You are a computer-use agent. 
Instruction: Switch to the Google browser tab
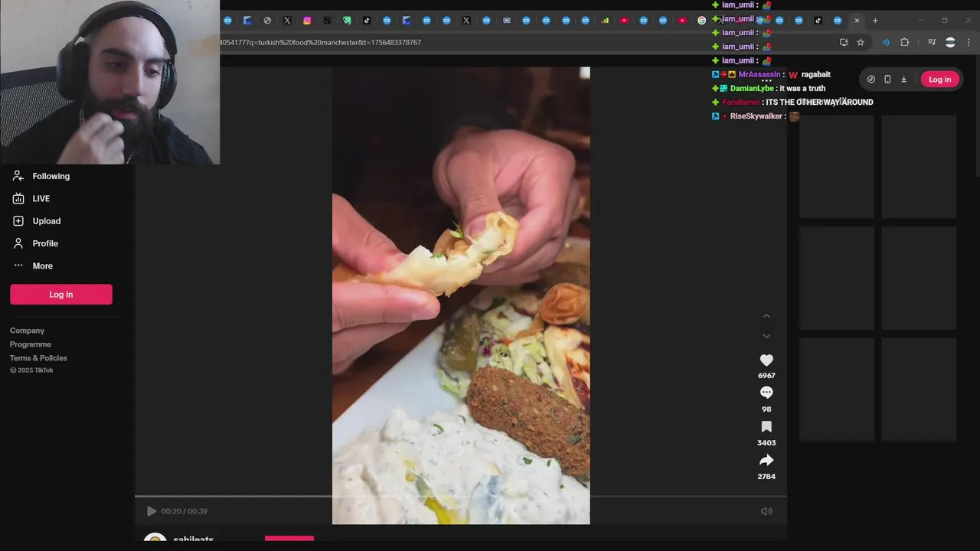coord(701,21)
